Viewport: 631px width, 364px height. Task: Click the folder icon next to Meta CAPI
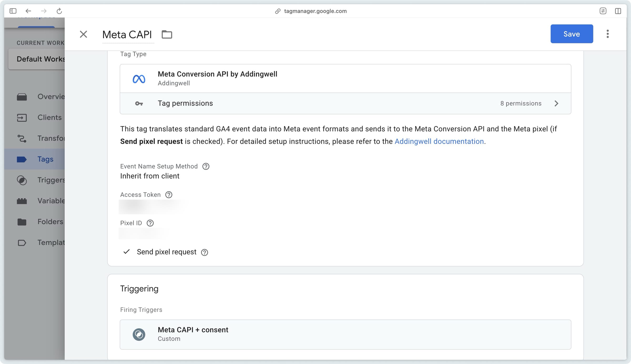(x=167, y=34)
